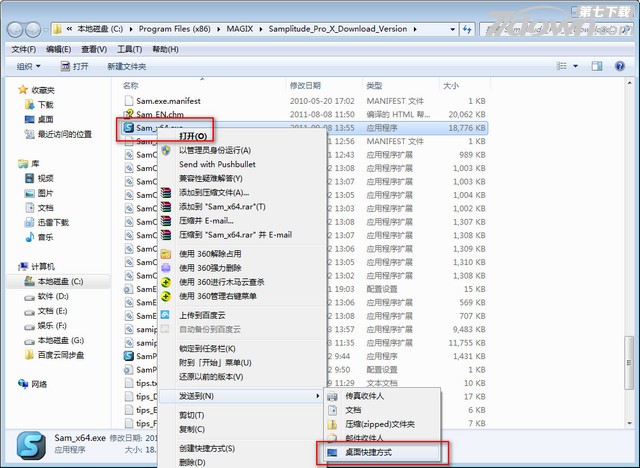Click the 新建文件夹 button
Image resolution: width=640 pixels, height=468 pixels.
click(x=127, y=67)
